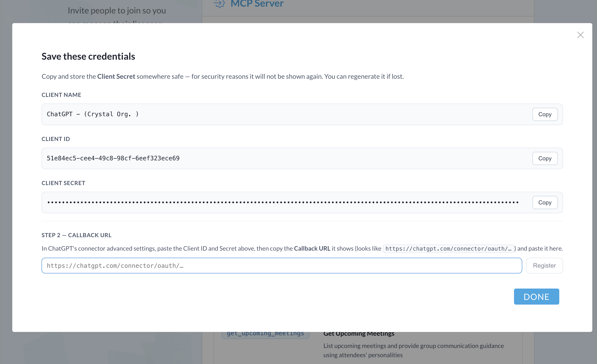Click the Save these credentials heading
The image size is (597, 364).
click(88, 56)
